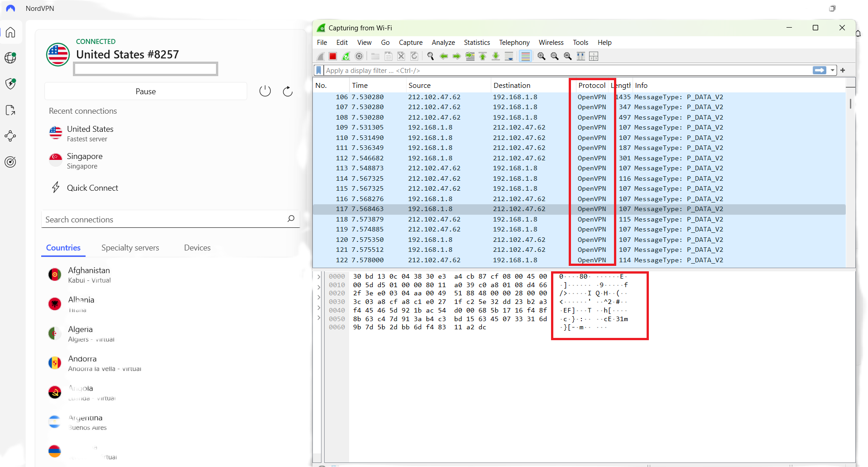Go back in packet history
Image resolution: width=868 pixels, height=467 pixels.
[x=444, y=56]
